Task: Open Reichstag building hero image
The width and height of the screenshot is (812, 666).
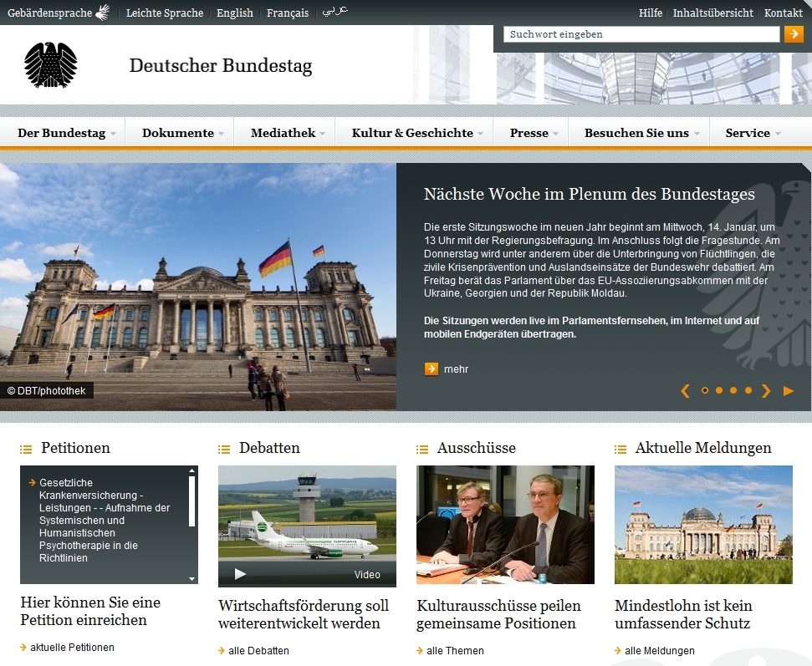Action: (198, 287)
